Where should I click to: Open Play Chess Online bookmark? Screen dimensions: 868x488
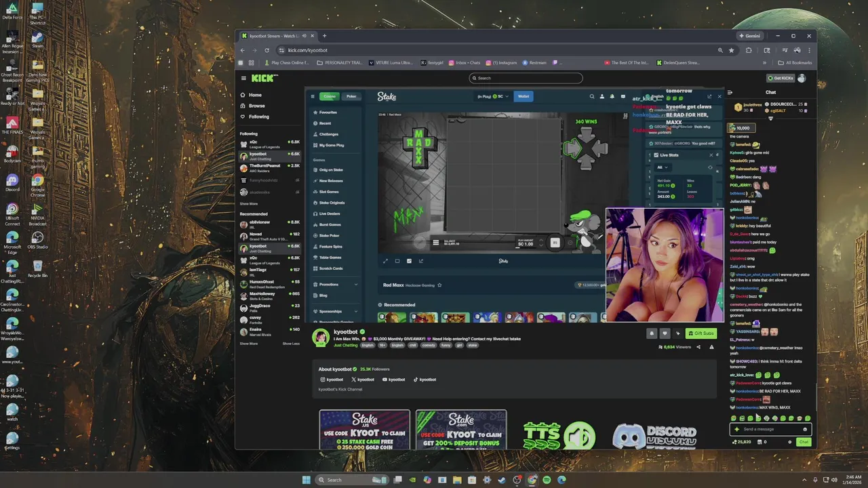tap(286, 62)
